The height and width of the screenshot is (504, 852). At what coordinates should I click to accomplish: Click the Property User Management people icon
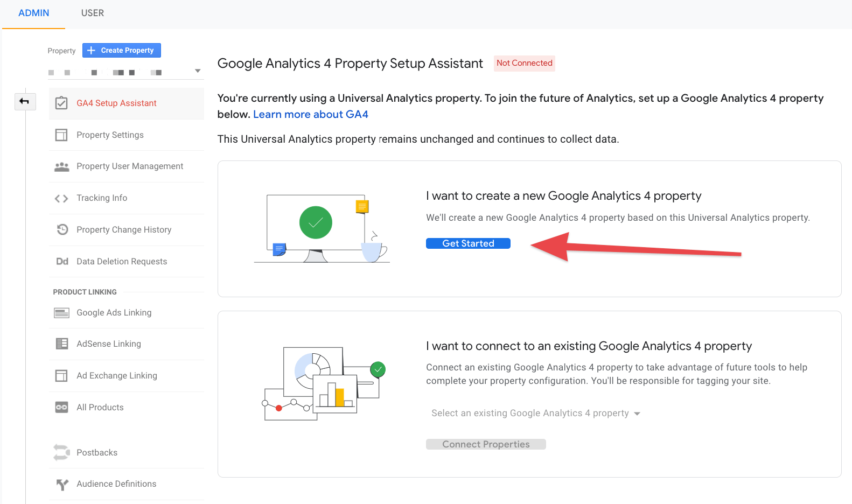pyautogui.click(x=62, y=166)
